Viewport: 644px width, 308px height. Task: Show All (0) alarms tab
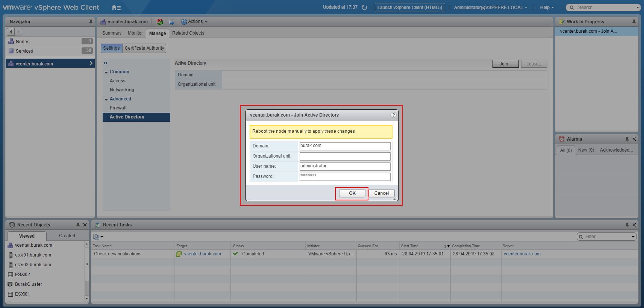pyautogui.click(x=566, y=150)
